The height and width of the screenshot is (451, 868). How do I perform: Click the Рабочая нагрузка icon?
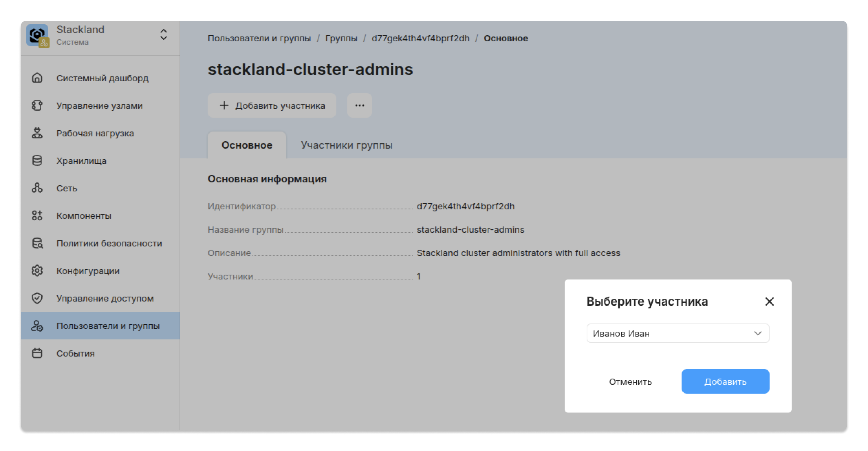point(37,133)
